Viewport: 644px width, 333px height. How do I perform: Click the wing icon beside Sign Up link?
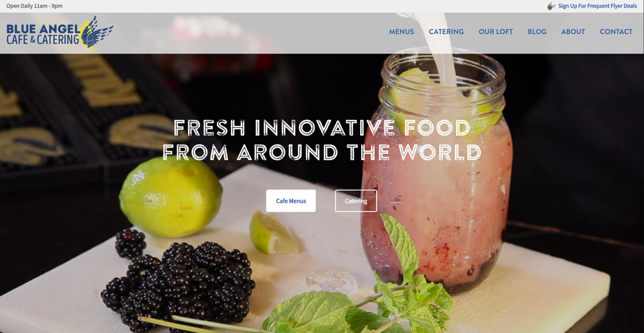pos(551,6)
